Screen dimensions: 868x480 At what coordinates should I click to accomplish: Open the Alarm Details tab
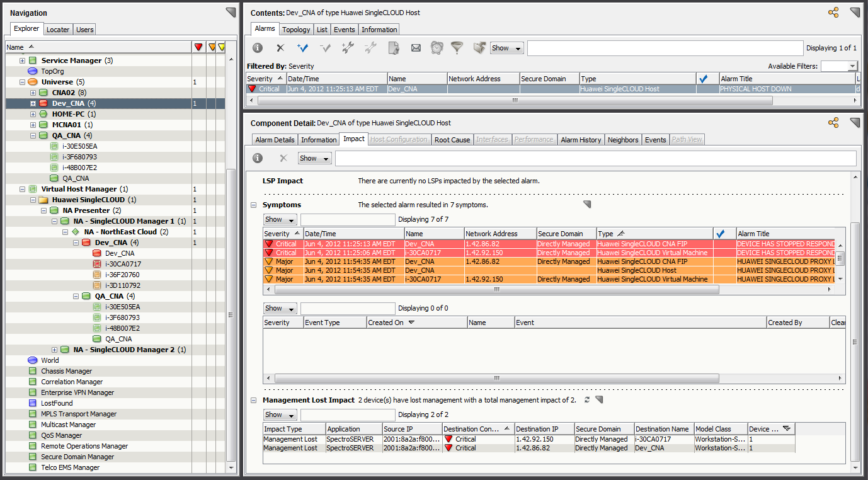pyautogui.click(x=275, y=139)
